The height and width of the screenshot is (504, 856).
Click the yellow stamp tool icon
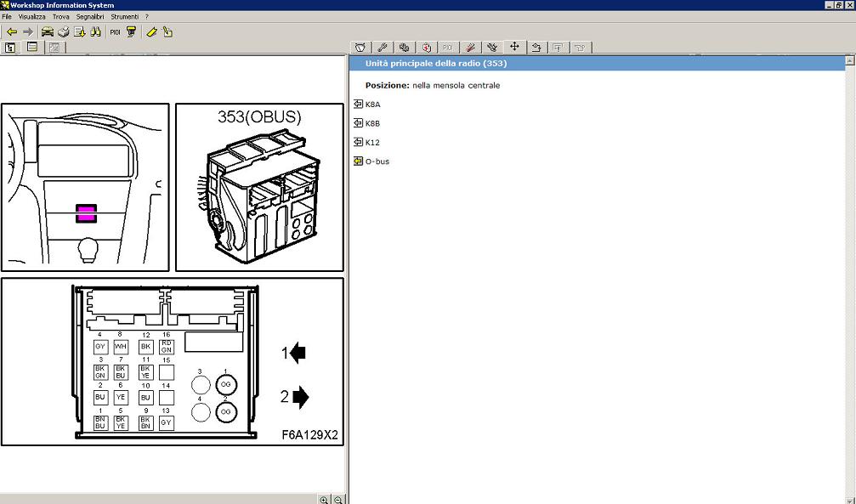pos(131,32)
